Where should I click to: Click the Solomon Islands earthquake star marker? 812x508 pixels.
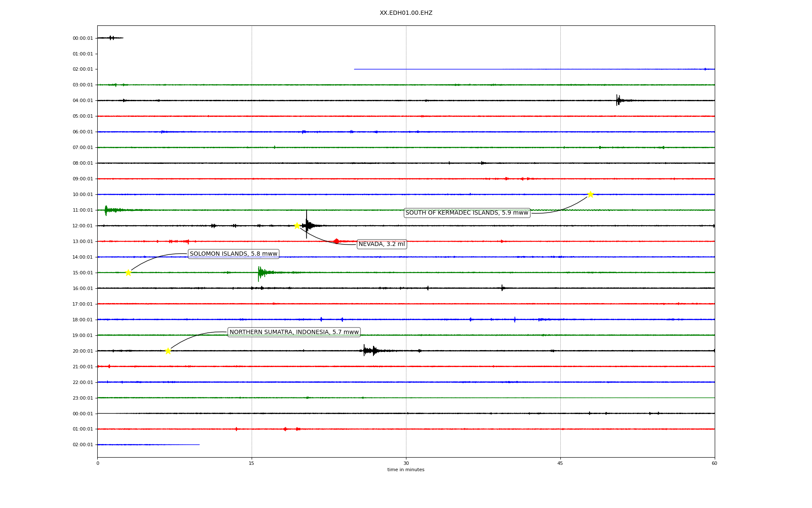[128, 273]
